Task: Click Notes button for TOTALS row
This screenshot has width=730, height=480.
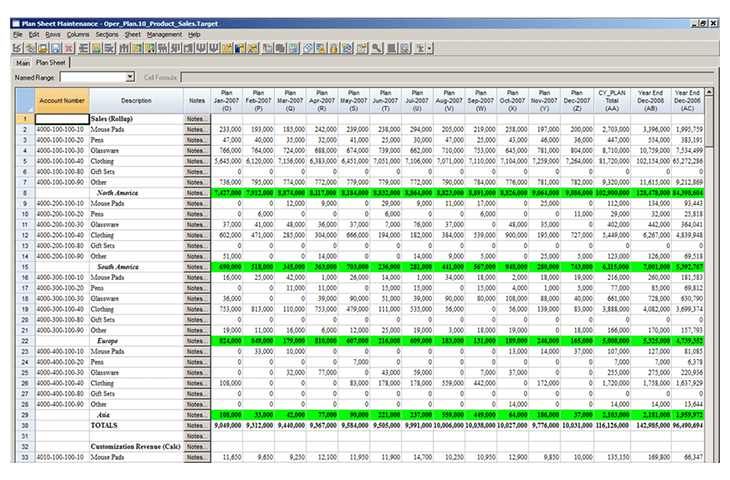Action: 196,423
